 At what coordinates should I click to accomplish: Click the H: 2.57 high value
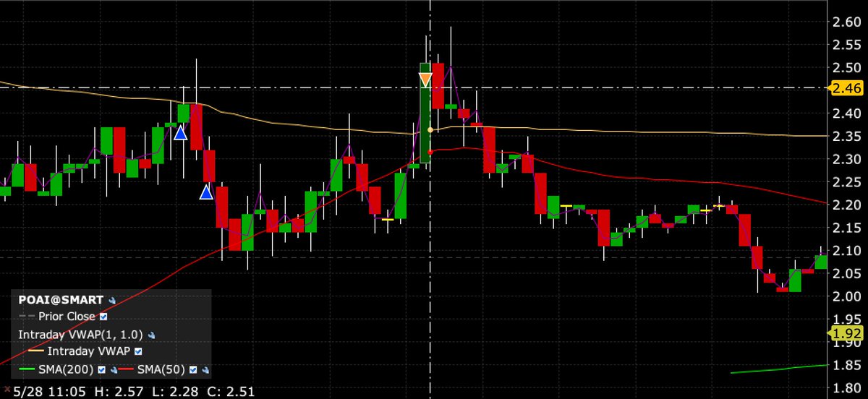click(x=119, y=392)
